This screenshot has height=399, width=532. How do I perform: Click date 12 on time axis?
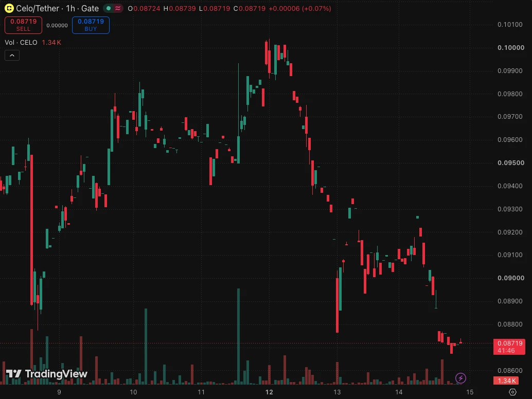click(269, 392)
